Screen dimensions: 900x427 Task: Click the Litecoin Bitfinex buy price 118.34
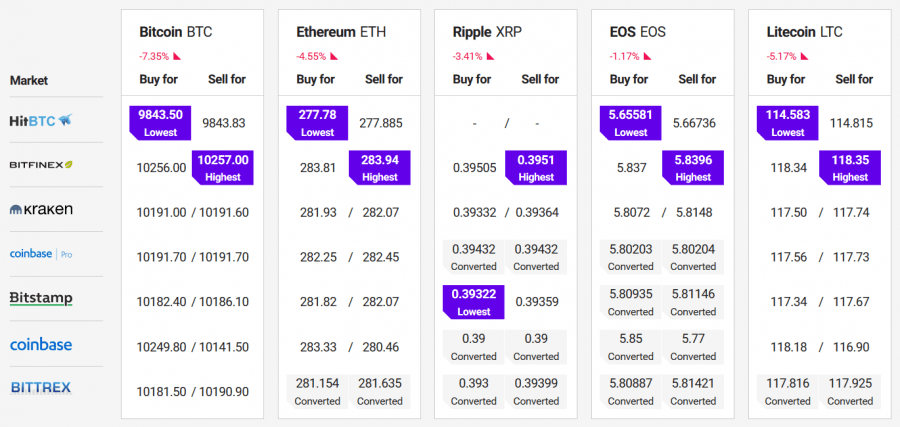pyautogui.click(x=788, y=168)
